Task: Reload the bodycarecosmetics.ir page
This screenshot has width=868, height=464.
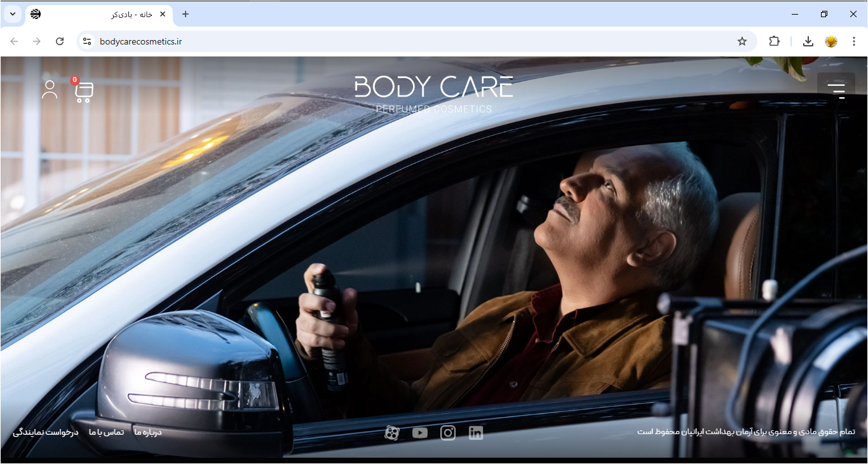Action: pos(60,41)
